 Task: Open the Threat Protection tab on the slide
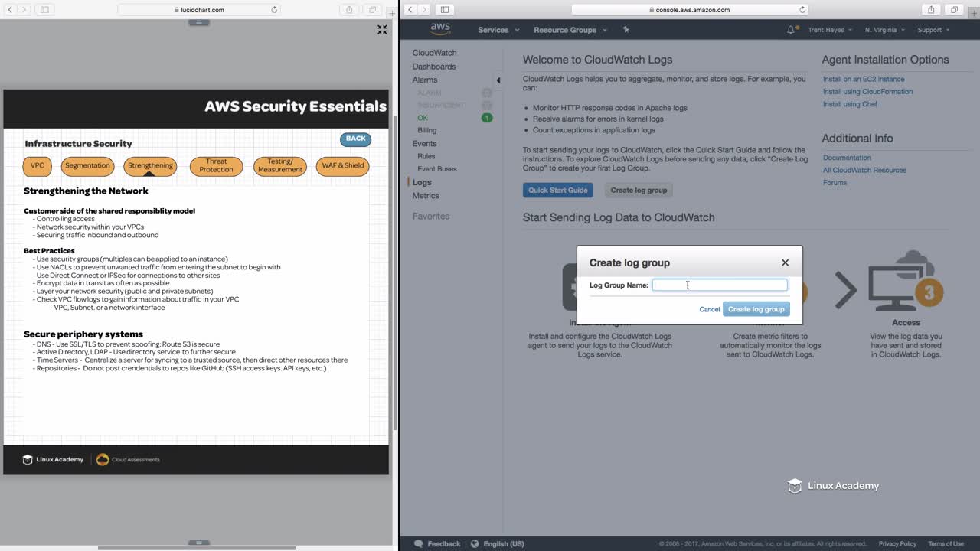tap(216, 165)
